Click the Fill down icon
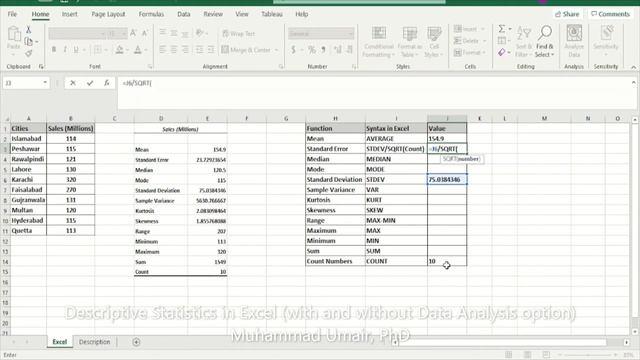The image size is (640, 360). pyautogui.click(x=502, y=40)
